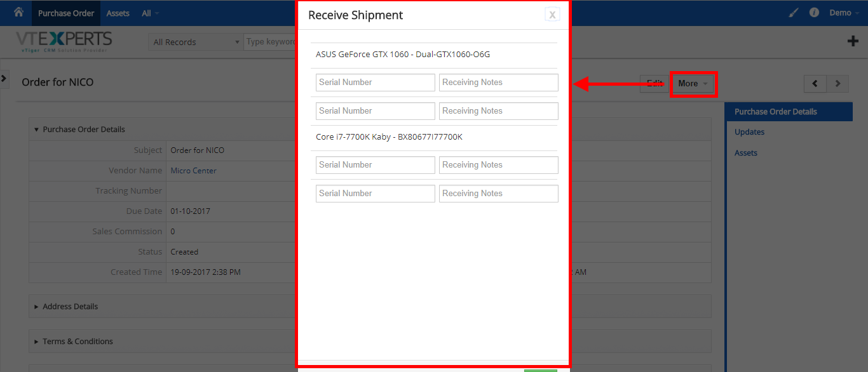Expand the left sidebar arrow

coord(4,78)
